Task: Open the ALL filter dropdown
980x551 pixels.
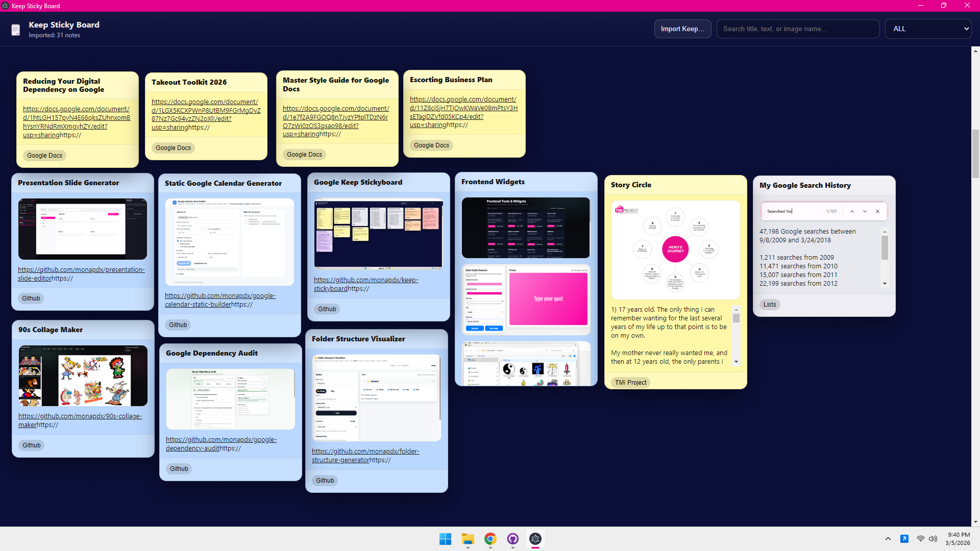Action: click(928, 29)
